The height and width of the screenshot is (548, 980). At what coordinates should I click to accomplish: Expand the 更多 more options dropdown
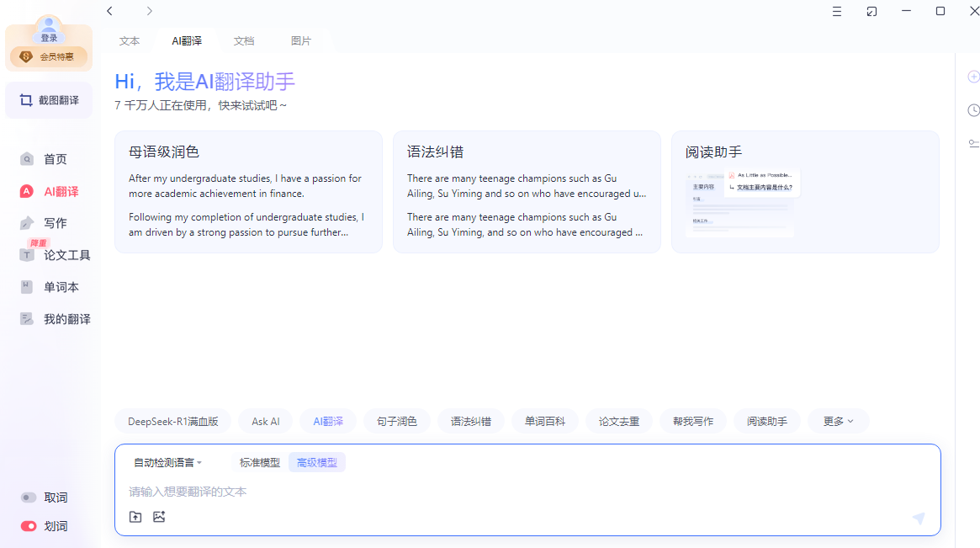[x=838, y=421]
